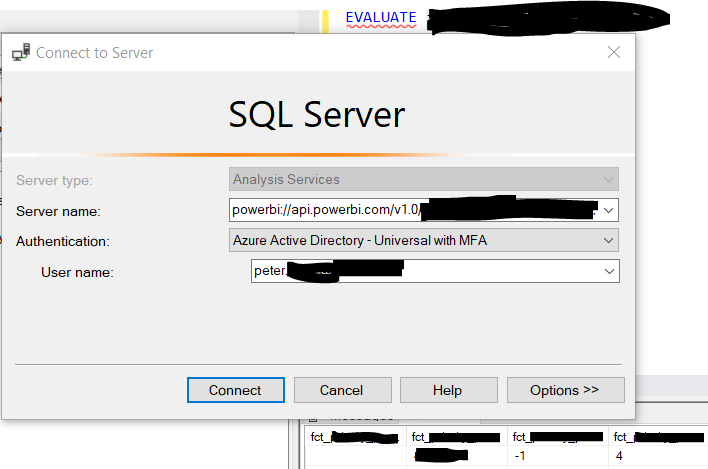
Task: Cancel the Connect to Server dialog
Action: tap(343, 390)
